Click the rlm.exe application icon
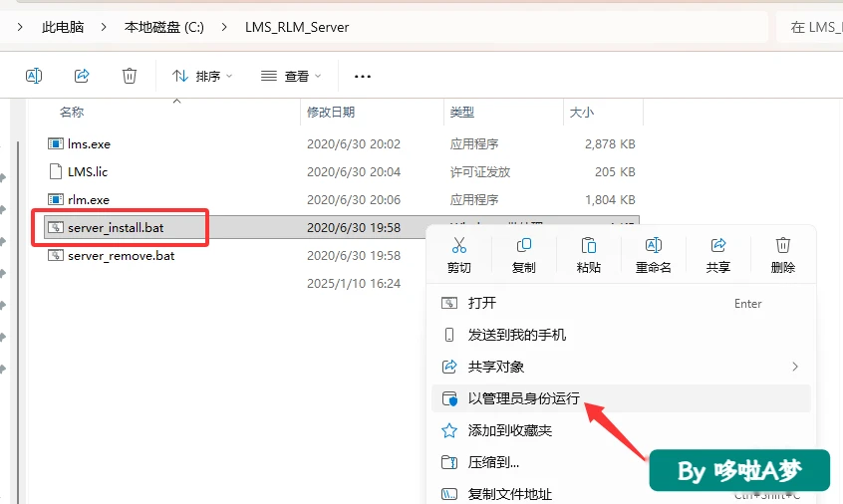 pyautogui.click(x=56, y=200)
